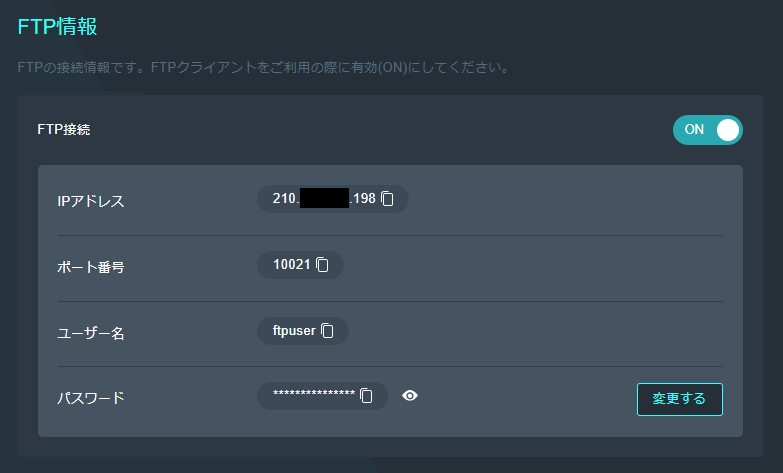This screenshot has height=473, width=783.
Task: Select the ユーザー名 label
Action: (x=91, y=333)
